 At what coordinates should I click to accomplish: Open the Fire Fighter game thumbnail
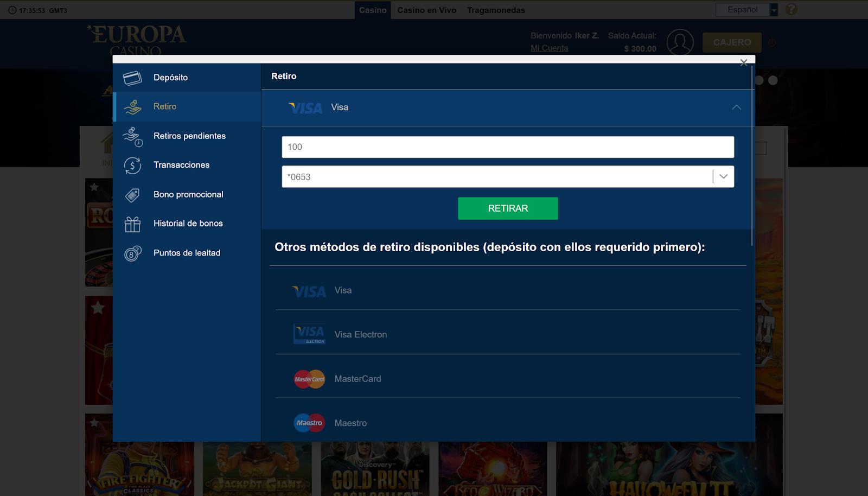[139, 468]
